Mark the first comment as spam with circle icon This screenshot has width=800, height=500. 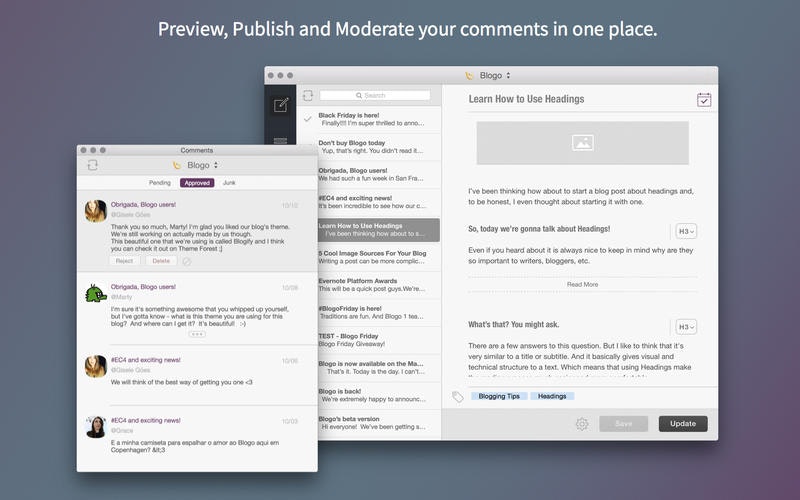click(187, 261)
